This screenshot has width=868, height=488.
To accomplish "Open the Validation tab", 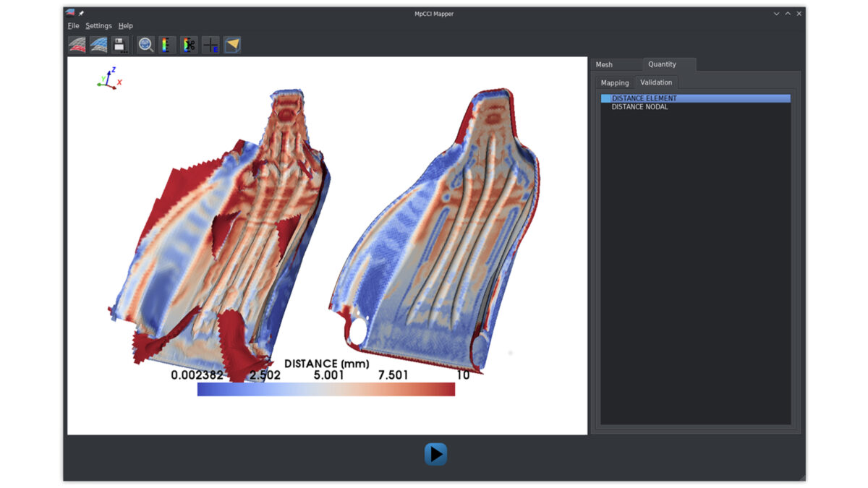I will point(656,82).
